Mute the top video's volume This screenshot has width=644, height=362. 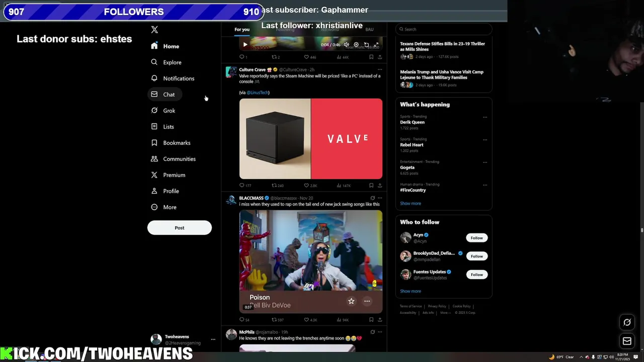346,45
